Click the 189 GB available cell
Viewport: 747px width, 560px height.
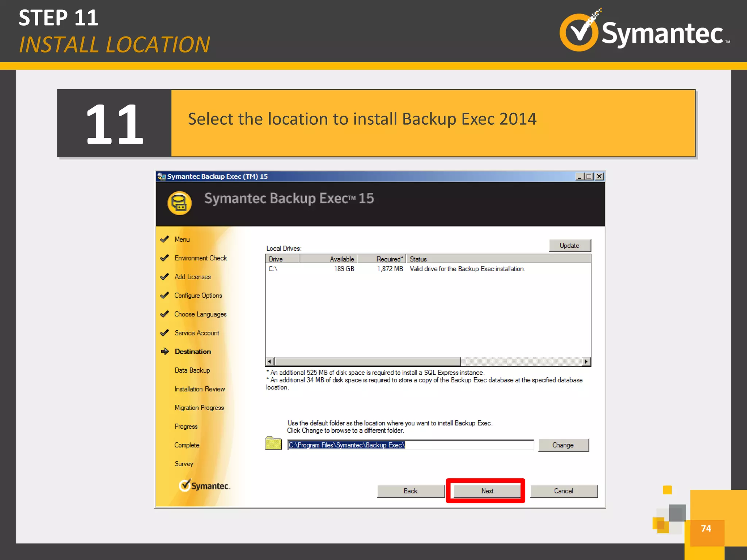coord(344,269)
